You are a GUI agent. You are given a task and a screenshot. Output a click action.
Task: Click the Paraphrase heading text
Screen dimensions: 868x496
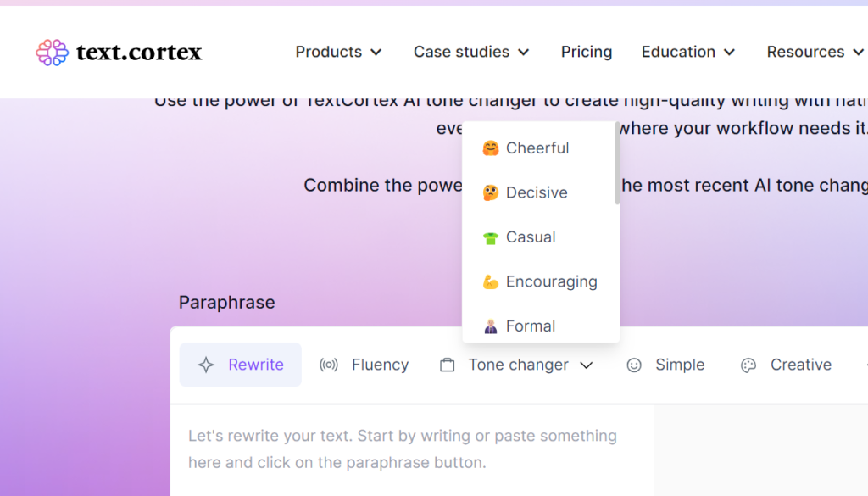tap(226, 303)
